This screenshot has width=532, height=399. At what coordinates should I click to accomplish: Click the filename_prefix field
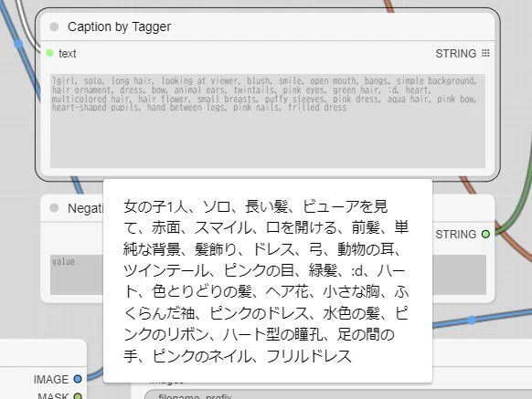338,395
